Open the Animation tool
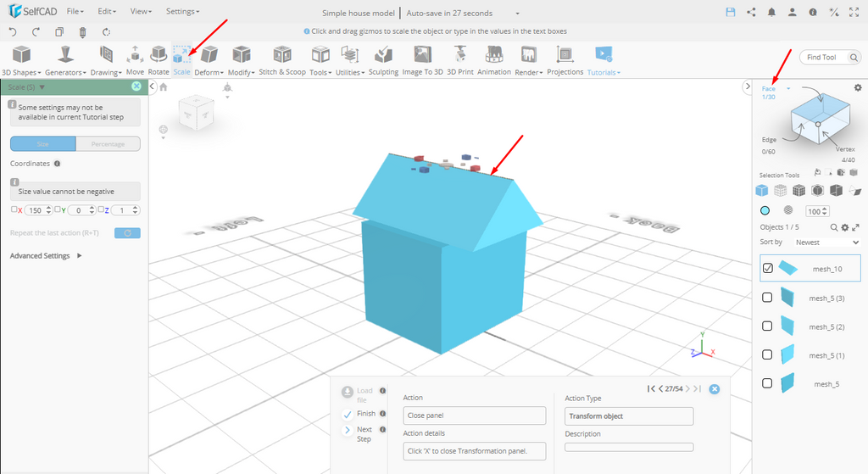This screenshot has width=868, height=474. pos(494,59)
